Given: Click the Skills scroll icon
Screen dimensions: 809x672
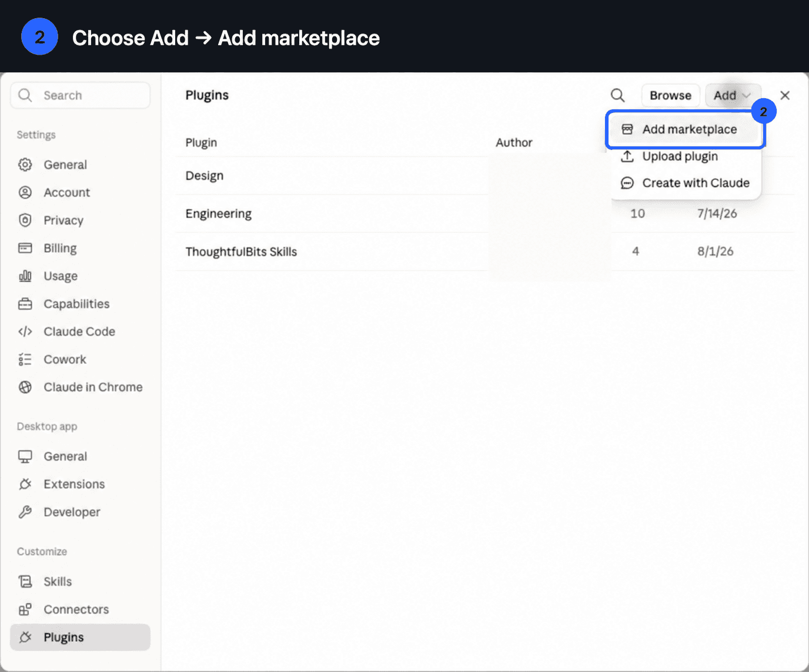Looking at the screenshot, I should point(25,581).
